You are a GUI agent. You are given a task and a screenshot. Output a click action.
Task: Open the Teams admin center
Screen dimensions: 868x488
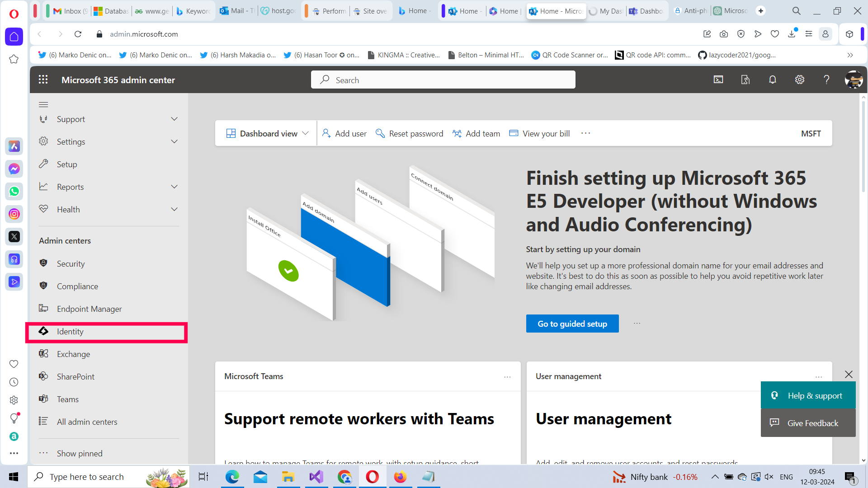(68, 399)
